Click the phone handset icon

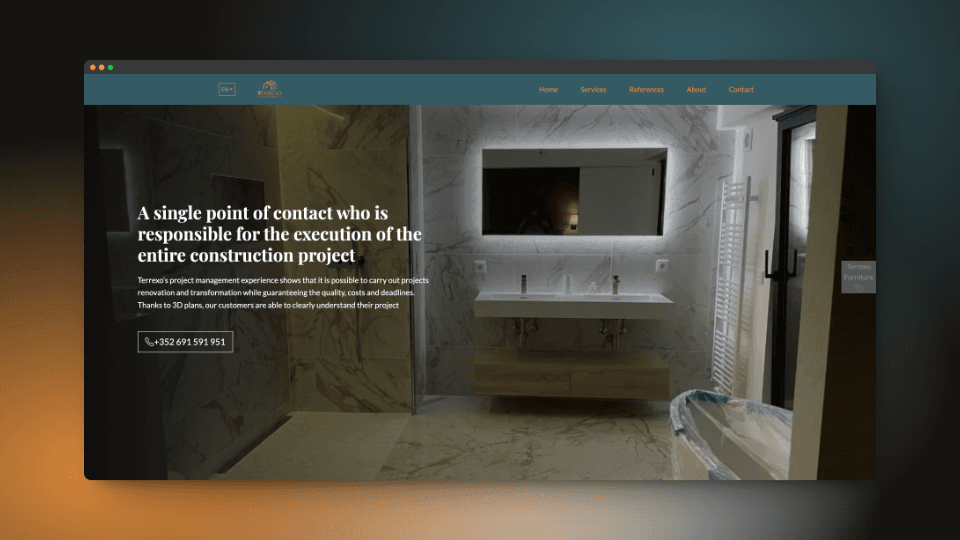(x=150, y=342)
